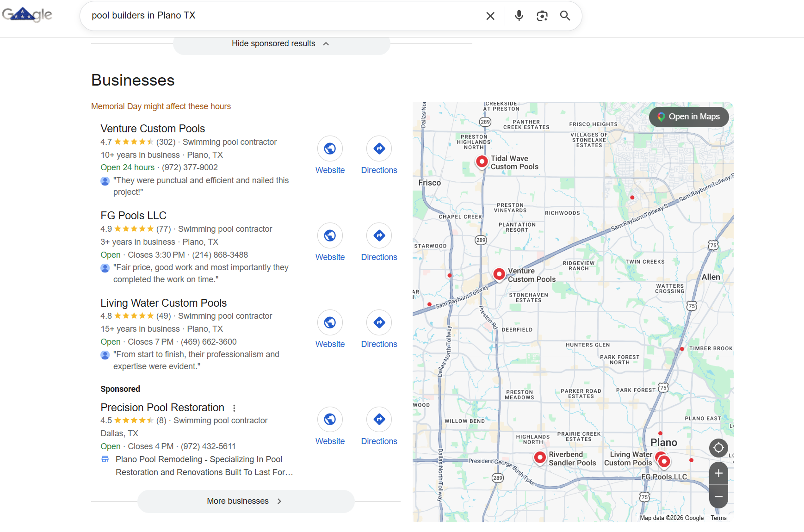Click the Sponsored label above Precision Pool Restoration
The image size is (804, 532).
120,389
